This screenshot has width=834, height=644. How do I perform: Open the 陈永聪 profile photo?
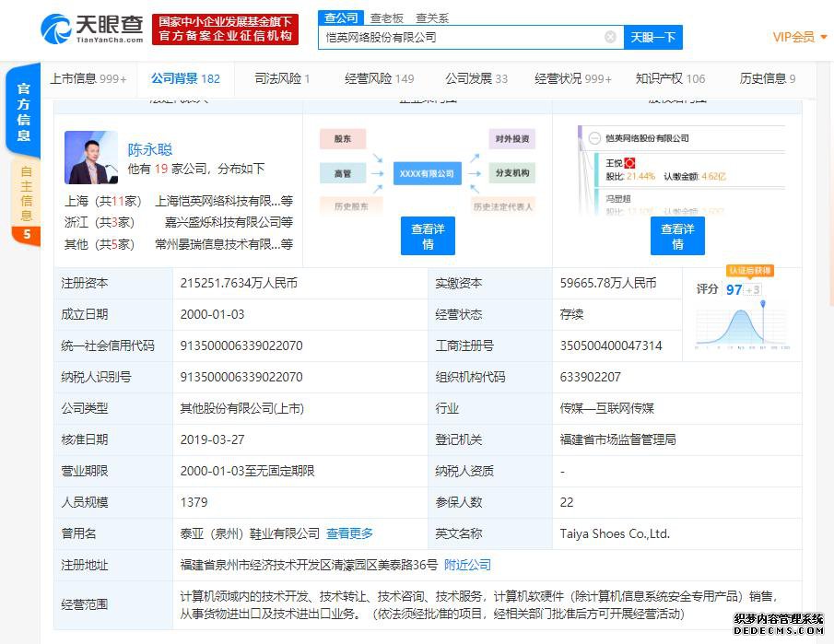tap(91, 158)
